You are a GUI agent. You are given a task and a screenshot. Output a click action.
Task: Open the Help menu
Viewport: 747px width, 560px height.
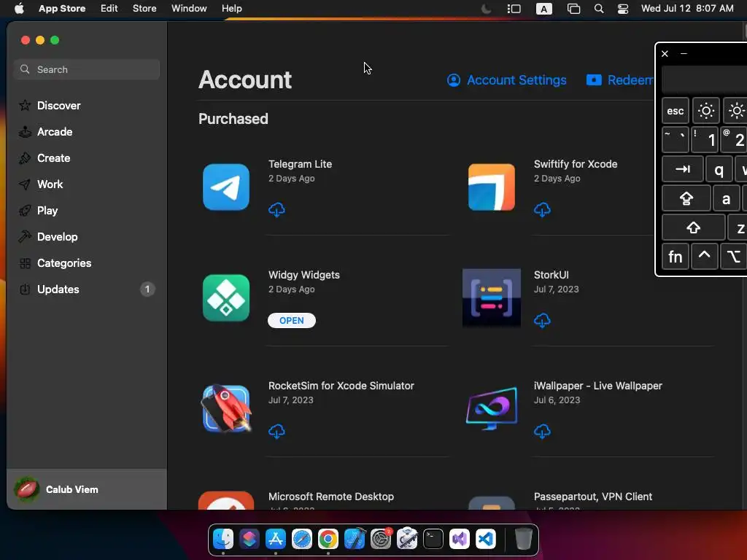231,9
